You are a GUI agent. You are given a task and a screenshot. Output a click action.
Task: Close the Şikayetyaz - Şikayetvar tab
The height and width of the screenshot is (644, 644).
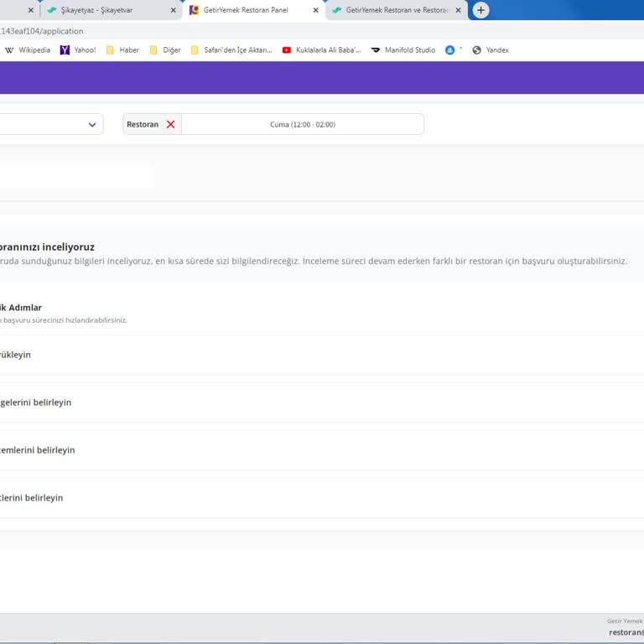click(x=174, y=10)
